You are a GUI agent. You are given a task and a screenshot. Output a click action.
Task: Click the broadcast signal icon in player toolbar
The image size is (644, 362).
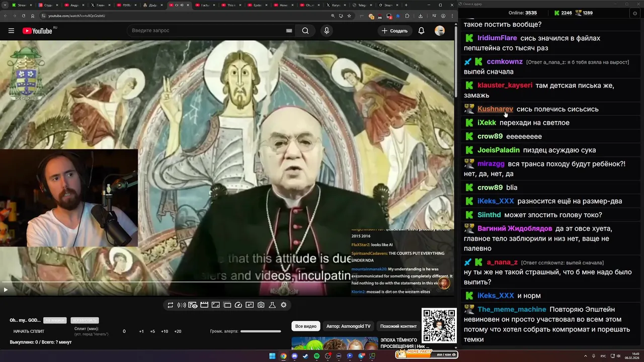(182, 305)
